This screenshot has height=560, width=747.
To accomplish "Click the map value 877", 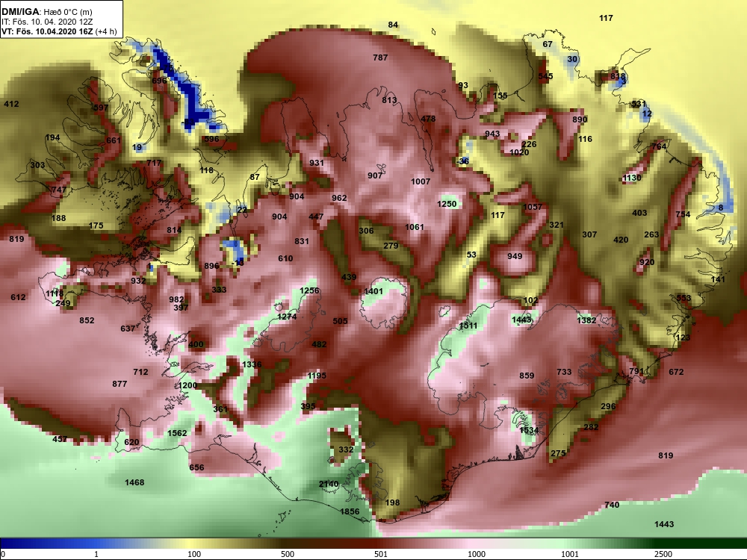I will [x=120, y=384].
